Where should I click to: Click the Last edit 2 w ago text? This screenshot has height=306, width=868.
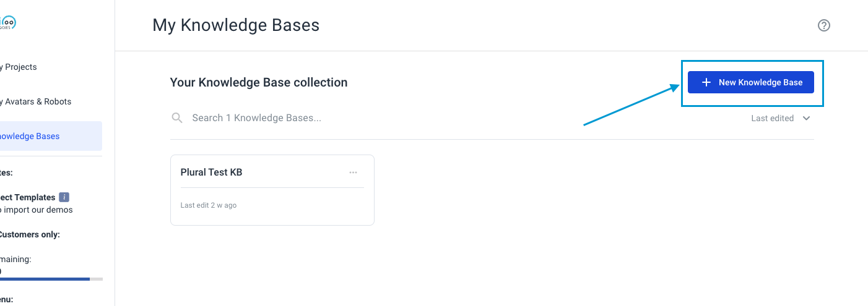pyautogui.click(x=209, y=205)
